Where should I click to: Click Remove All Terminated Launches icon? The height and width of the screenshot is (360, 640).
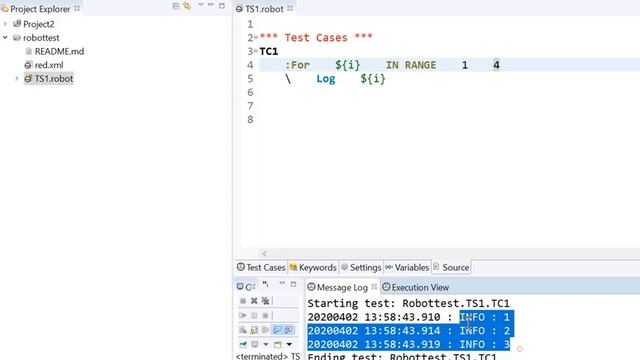[265, 301]
